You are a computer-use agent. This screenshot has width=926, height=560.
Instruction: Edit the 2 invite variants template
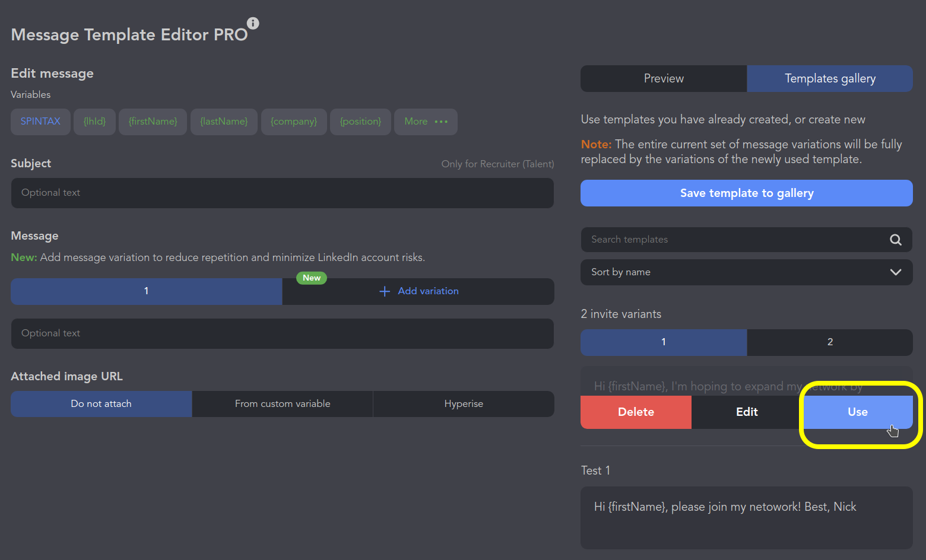(747, 412)
